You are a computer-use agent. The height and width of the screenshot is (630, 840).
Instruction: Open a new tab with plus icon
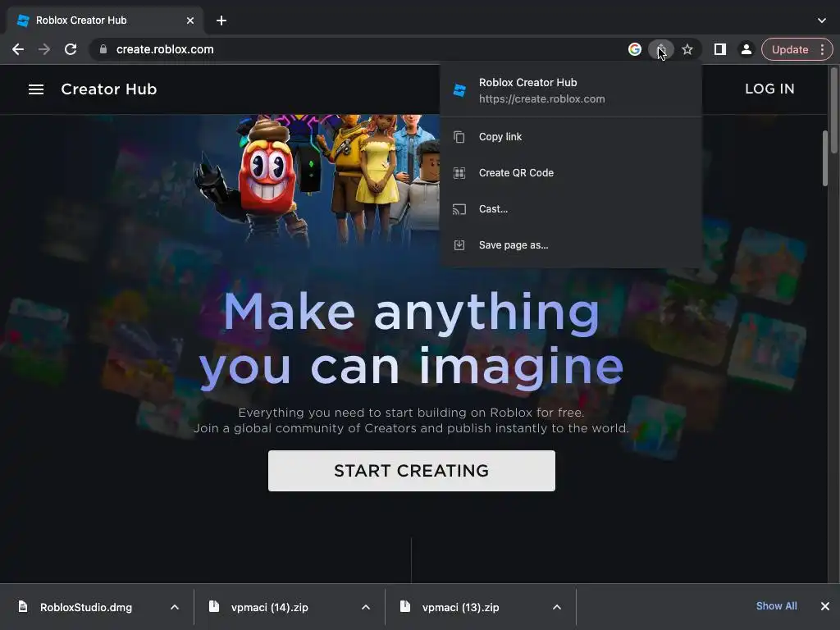pos(221,21)
